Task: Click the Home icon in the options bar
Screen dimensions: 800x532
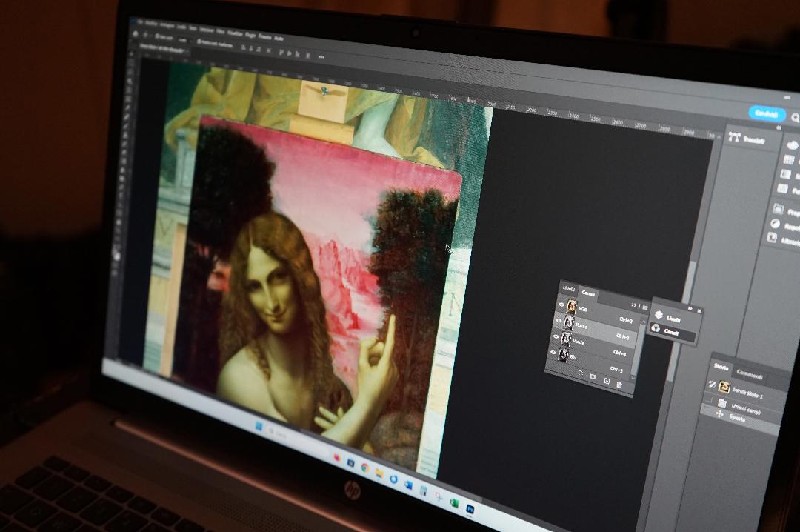Action: (136, 33)
